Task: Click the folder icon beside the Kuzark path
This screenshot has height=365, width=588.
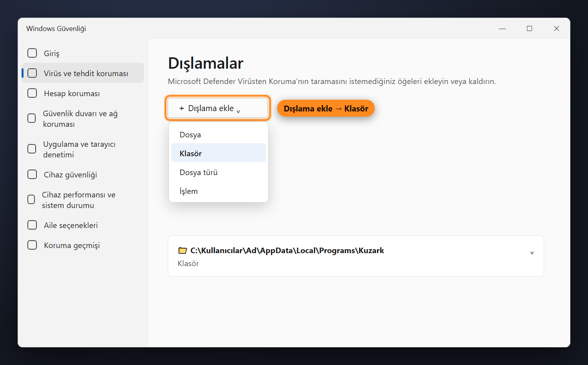Action: (x=183, y=250)
